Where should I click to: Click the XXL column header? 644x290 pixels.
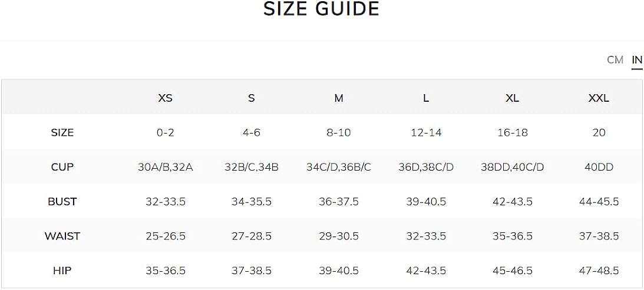point(599,98)
